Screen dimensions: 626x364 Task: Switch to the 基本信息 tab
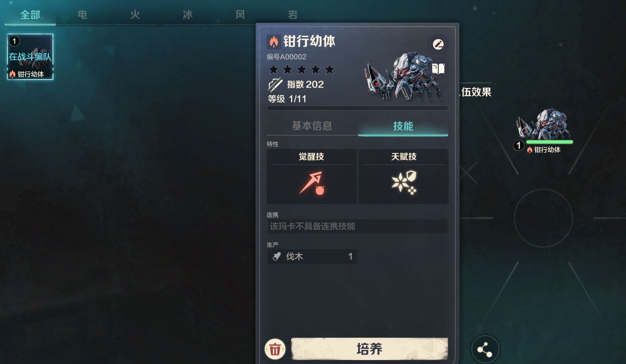tap(312, 126)
